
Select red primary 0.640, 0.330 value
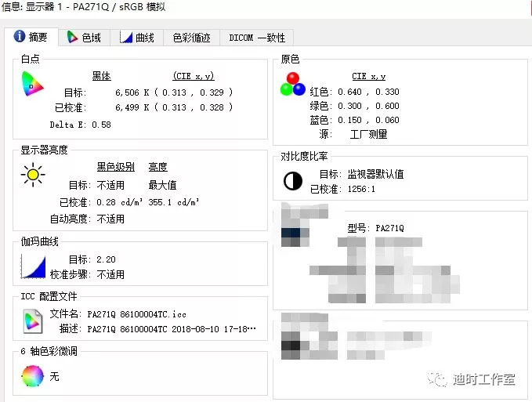click(368, 92)
